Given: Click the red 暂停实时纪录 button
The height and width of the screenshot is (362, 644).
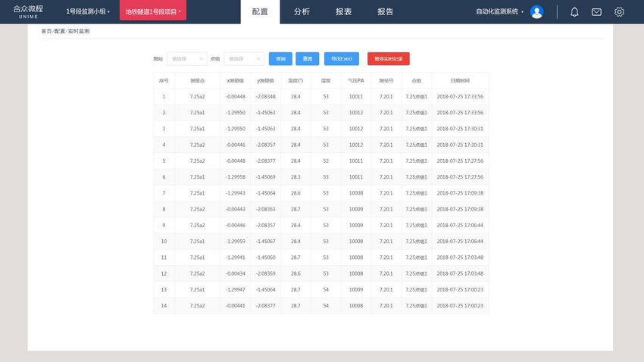Looking at the screenshot, I should [x=388, y=58].
